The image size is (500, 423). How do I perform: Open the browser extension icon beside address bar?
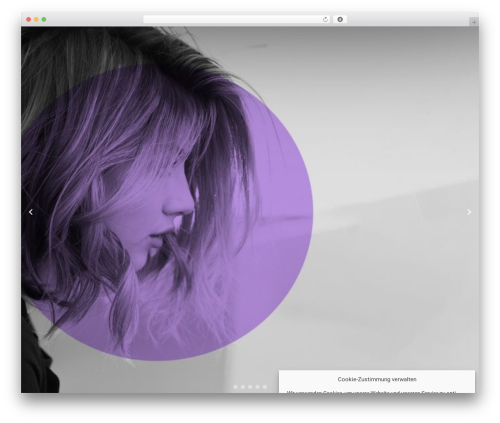340,20
